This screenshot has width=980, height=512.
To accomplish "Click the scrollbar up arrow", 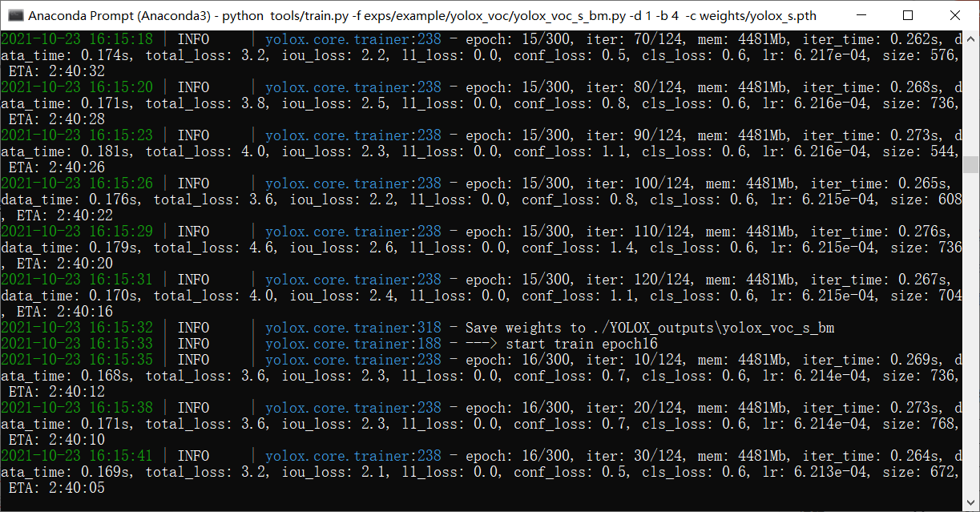I will 971,38.
